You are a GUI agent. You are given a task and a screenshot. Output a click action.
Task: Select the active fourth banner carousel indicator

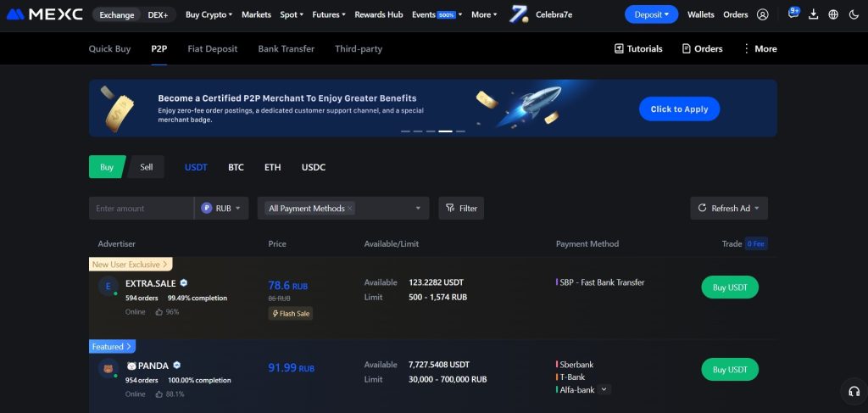tap(446, 131)
